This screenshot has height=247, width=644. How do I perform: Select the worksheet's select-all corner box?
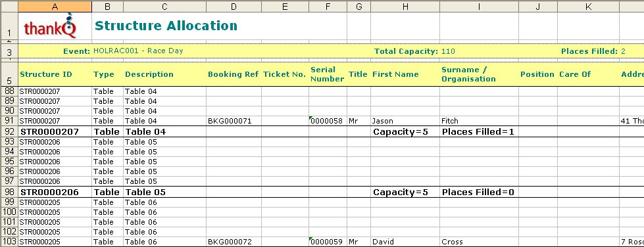(9, 6)
